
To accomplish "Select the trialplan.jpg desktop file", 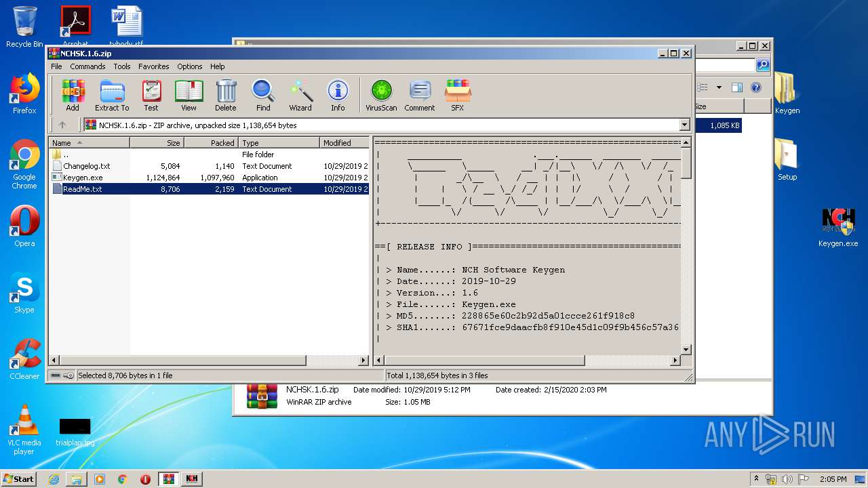I will pyautogui.click(x=75, y=431).
